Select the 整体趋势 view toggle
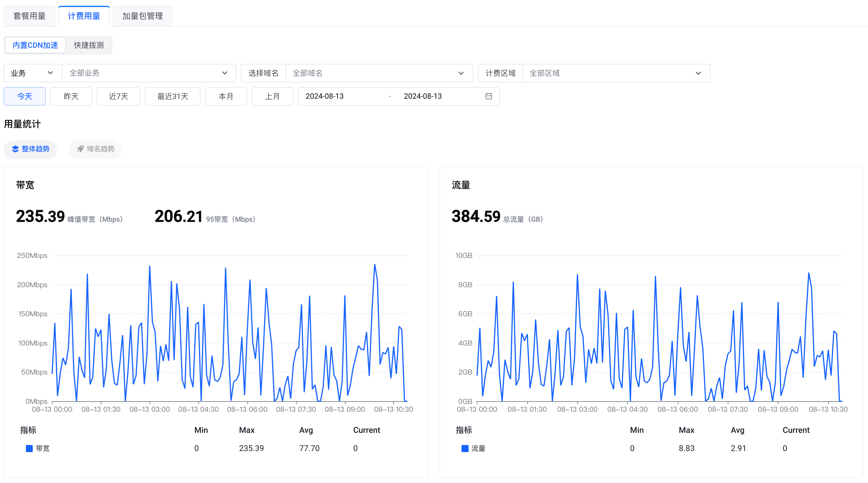Screen dimensions: 868x483 pos(30,149)
